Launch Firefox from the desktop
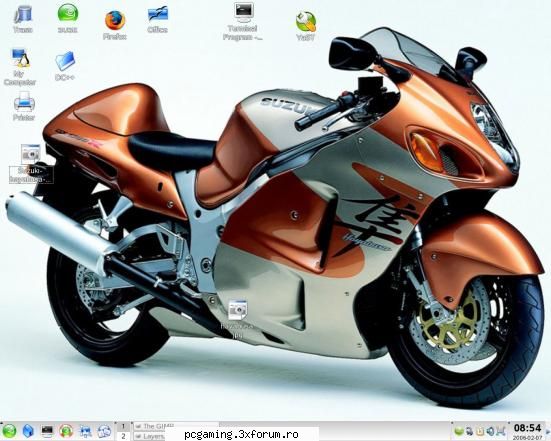The height and width of the screenshot is (441, 551). pos(115,25)
